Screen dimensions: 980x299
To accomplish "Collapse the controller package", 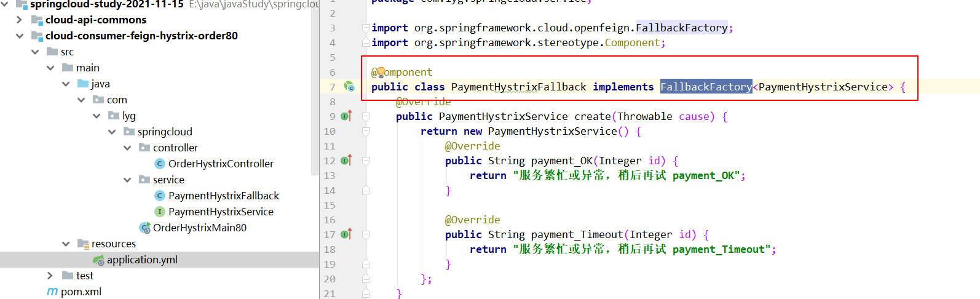I will click(x=127, y=148).
